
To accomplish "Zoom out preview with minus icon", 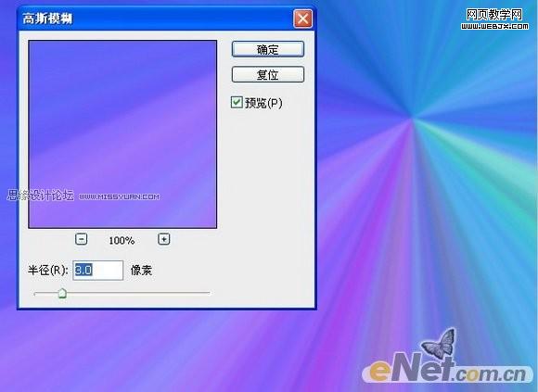I will tap(81, 239).
